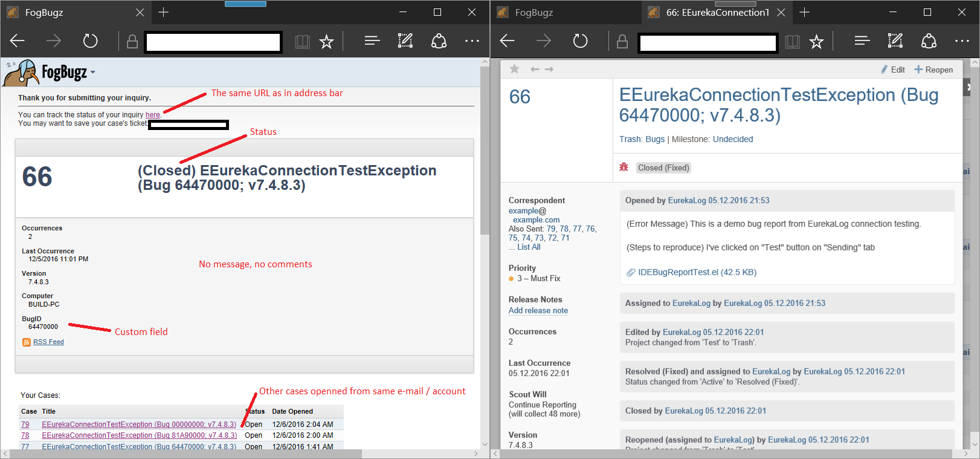Switch to the FogBugz tab in right window
The height and width of the screenshot is (459, 980).
coord(534,12)
